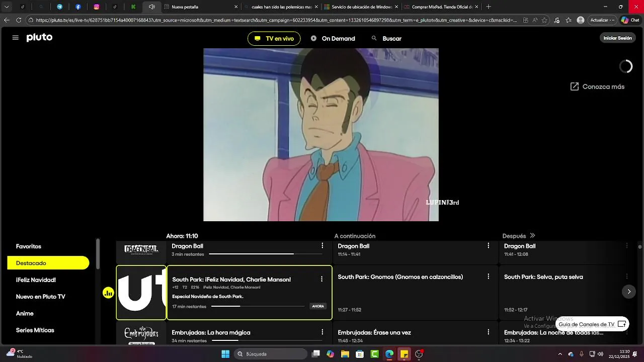This screenshot has width=644, height=362.
Task: Open options for South Park: Gnomos
Action: click(488, 277)
